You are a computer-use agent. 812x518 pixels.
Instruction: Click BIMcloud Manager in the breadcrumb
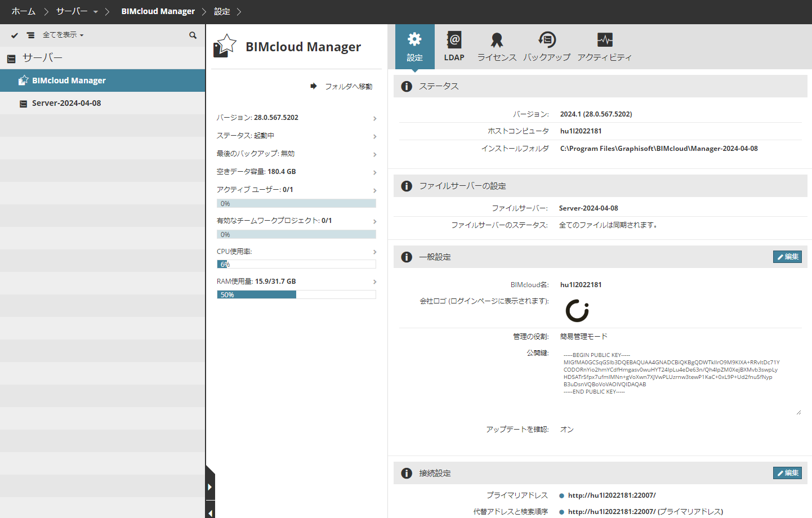click(x=158, y=11)
